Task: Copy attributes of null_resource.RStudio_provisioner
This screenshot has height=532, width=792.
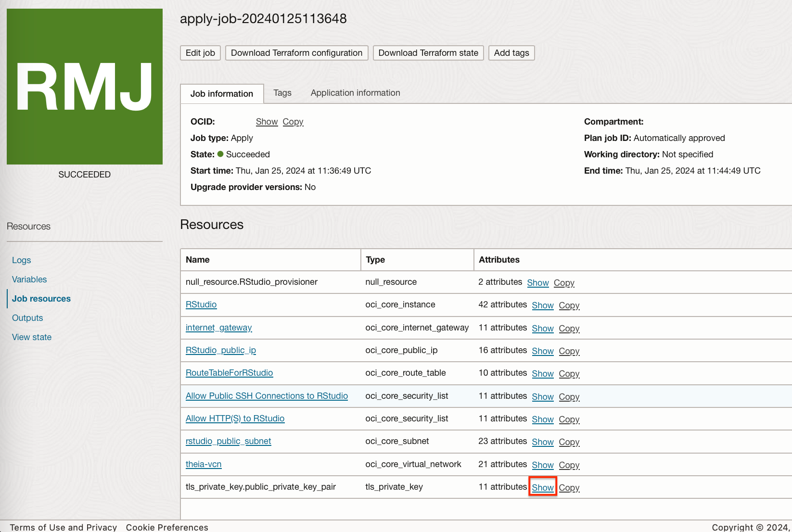Action: click(x=564, y=283)
